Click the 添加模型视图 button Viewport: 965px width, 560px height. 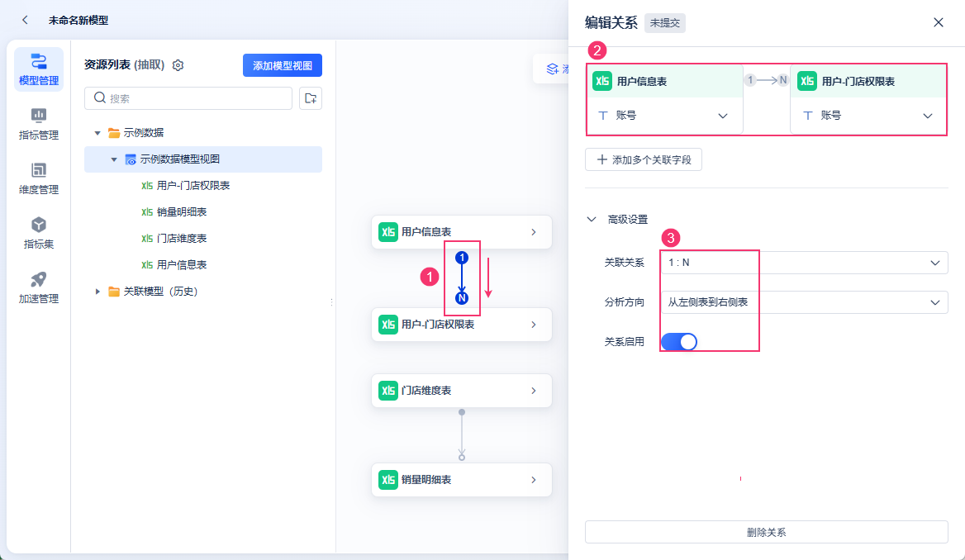tap(282, 65)
